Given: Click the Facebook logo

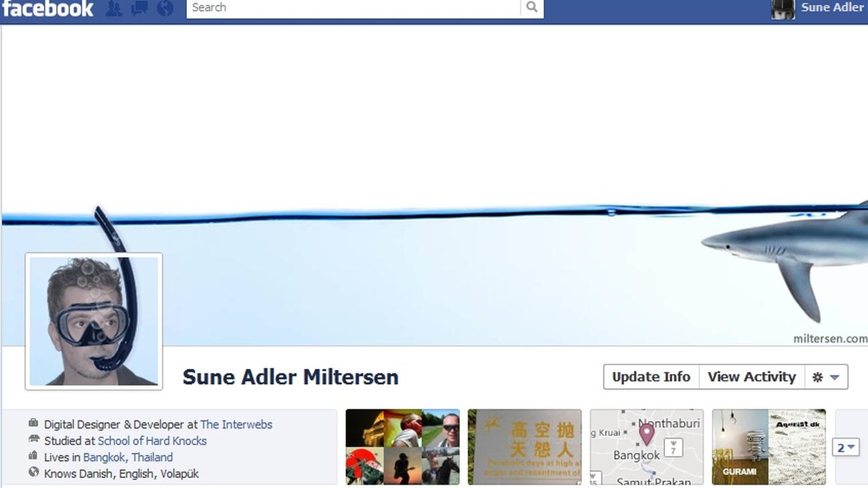Looking at the screenshot, I should (47, 8).
